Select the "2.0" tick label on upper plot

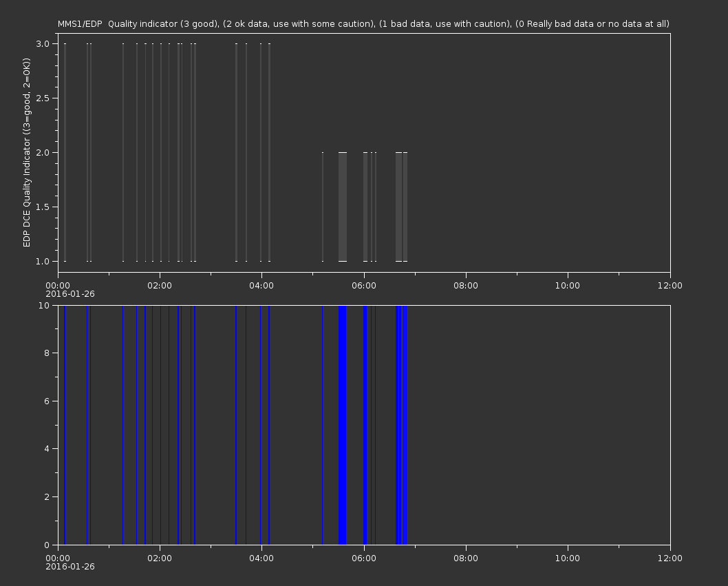coord(43,152)
